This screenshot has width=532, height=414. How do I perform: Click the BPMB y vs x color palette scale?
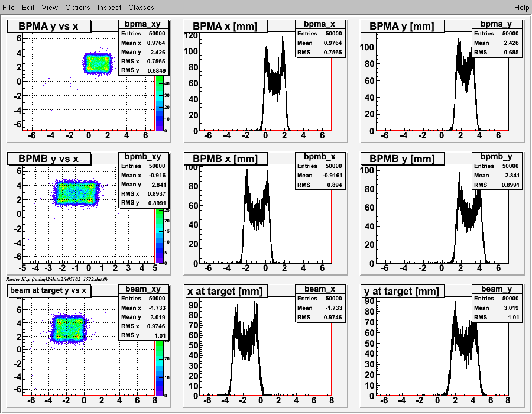[x=160, y=236]
